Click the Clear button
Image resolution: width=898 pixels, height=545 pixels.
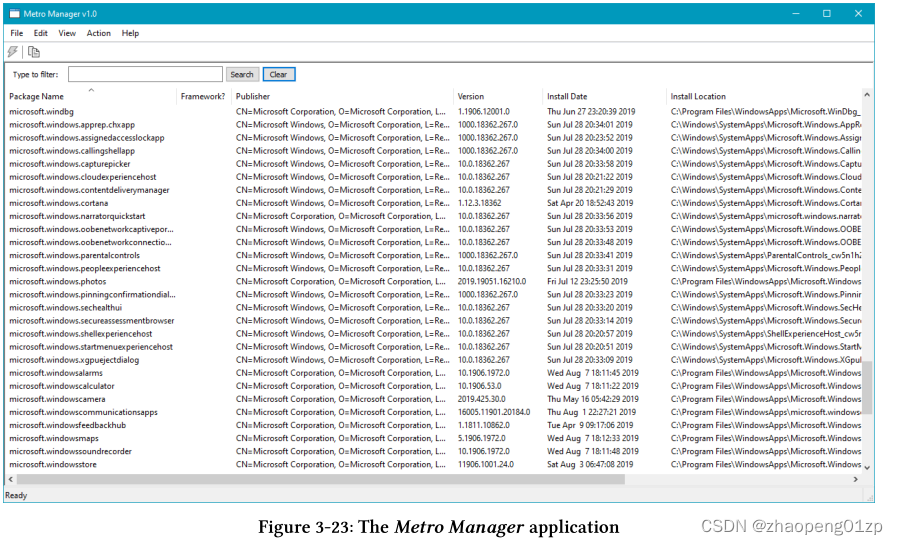[278, 74]
